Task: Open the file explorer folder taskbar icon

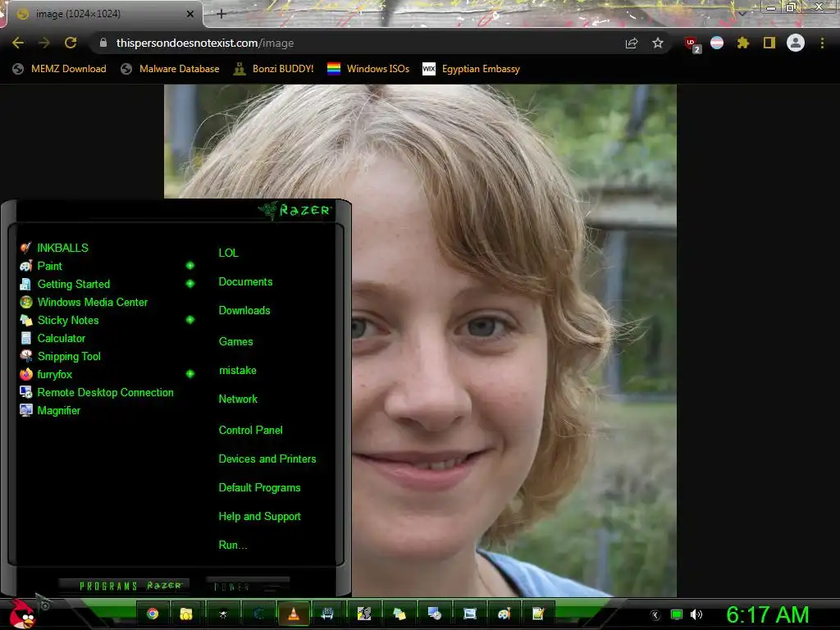Action: 186,614
